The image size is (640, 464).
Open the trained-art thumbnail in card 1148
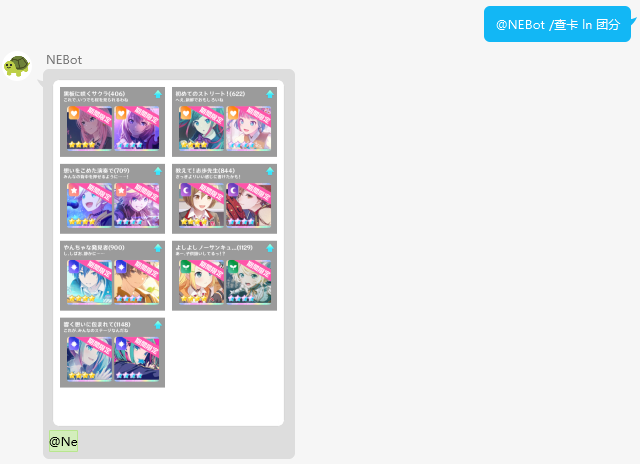click(x=137, y=359)
